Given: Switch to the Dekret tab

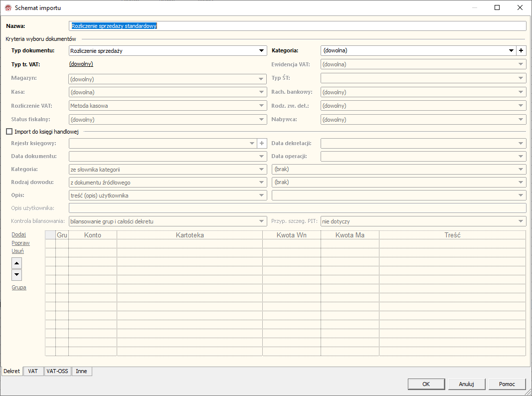Looking at the screenshot, I should pyautogui.click(x=12, y=371).
